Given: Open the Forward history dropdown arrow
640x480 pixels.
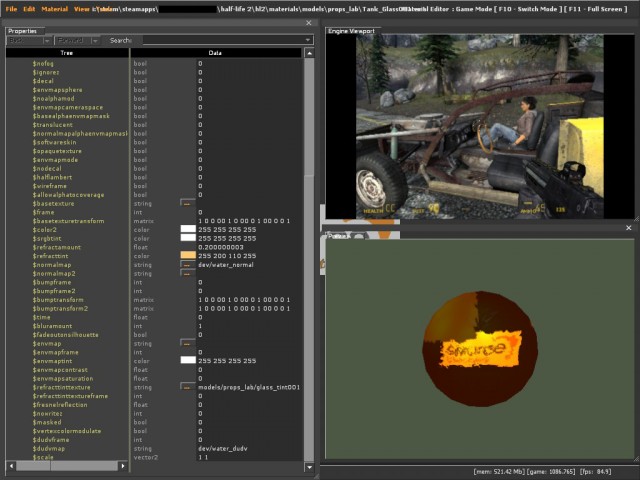Looking at the screenshot, I should point(95,40).
